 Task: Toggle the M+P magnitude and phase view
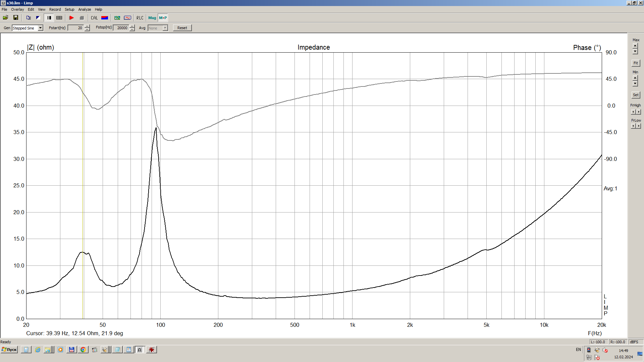point(163,18)
